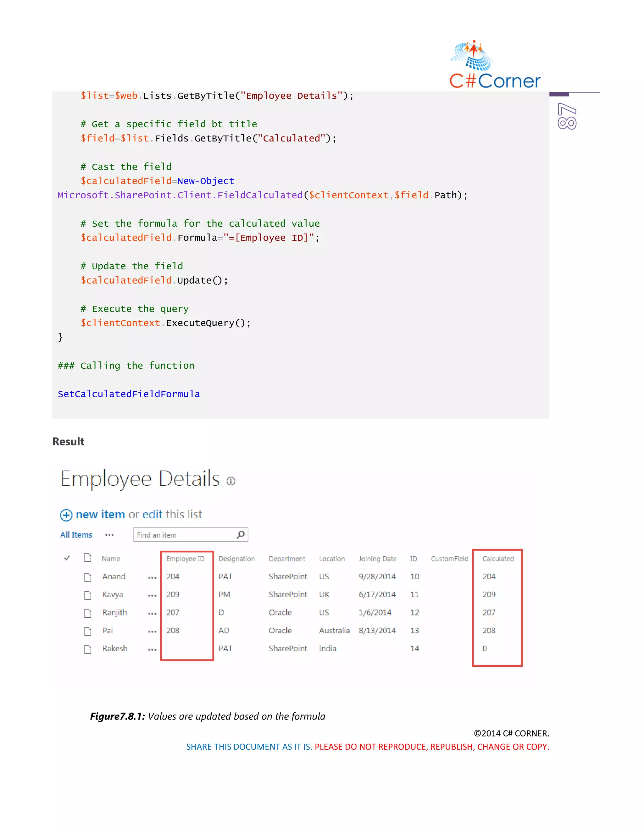The image size is (644, 833).
Task: Sort by the Location column header
Action: pyautogui.click(x=332, y=558)
